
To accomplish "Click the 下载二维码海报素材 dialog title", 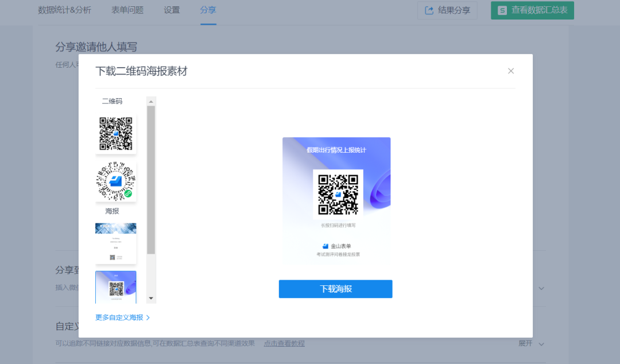I will click(142, 71).
